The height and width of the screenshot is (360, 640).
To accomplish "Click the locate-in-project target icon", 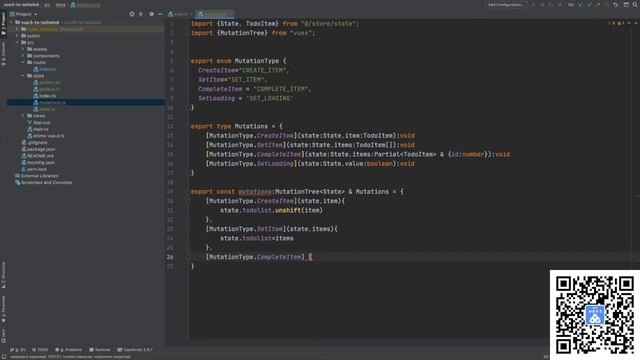I will pos(132,14).
